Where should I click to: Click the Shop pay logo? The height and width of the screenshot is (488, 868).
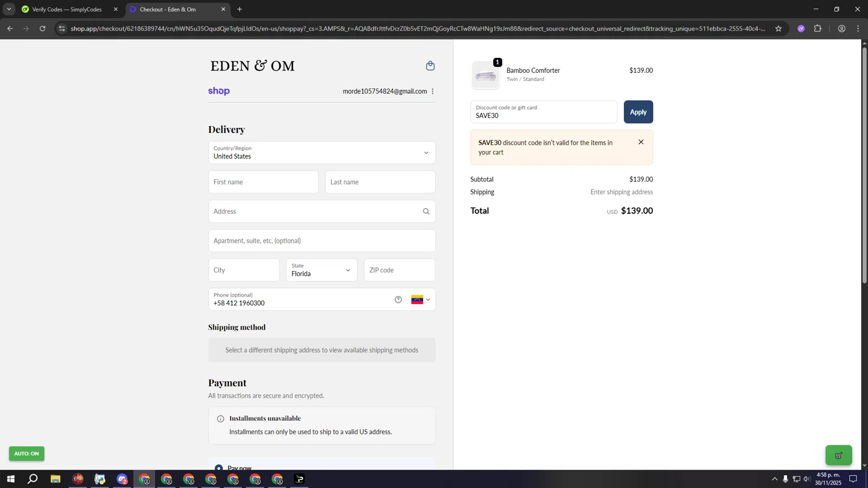(219, 91)
